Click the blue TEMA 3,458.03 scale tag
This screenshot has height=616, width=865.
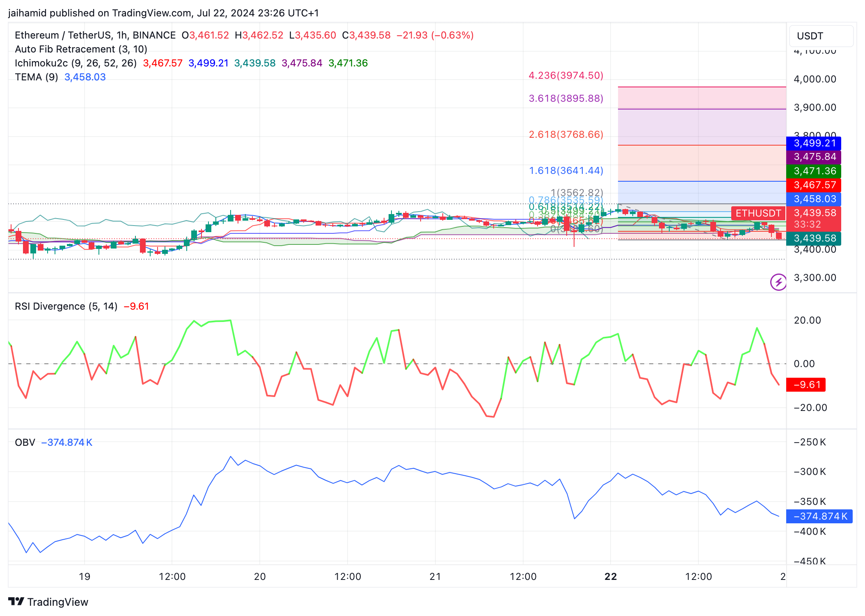[x=814, y=199]
